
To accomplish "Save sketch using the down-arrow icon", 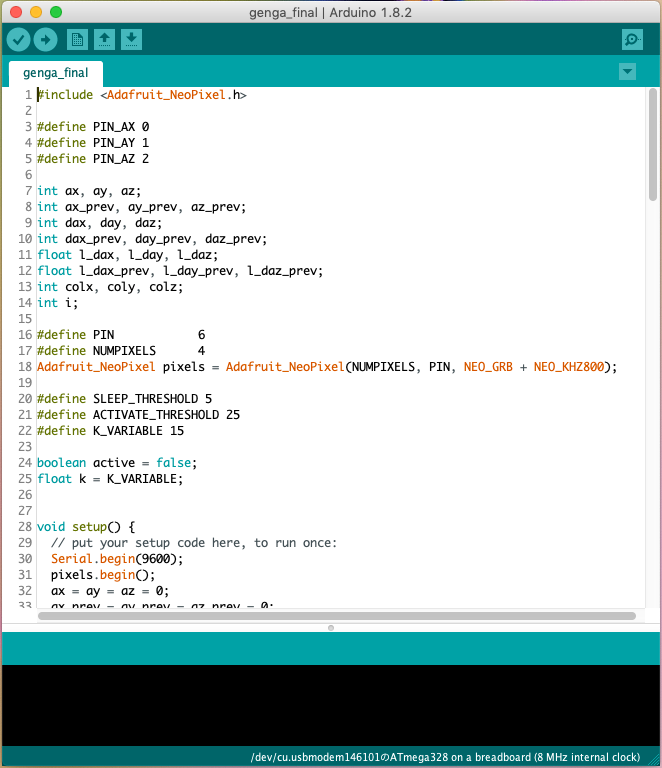I will (131, 40).
